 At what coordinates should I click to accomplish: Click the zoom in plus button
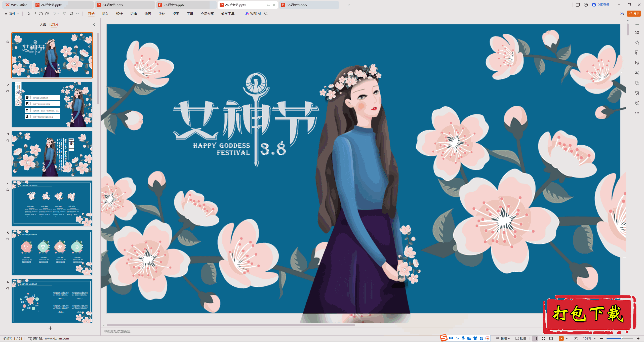click(638, 338)
